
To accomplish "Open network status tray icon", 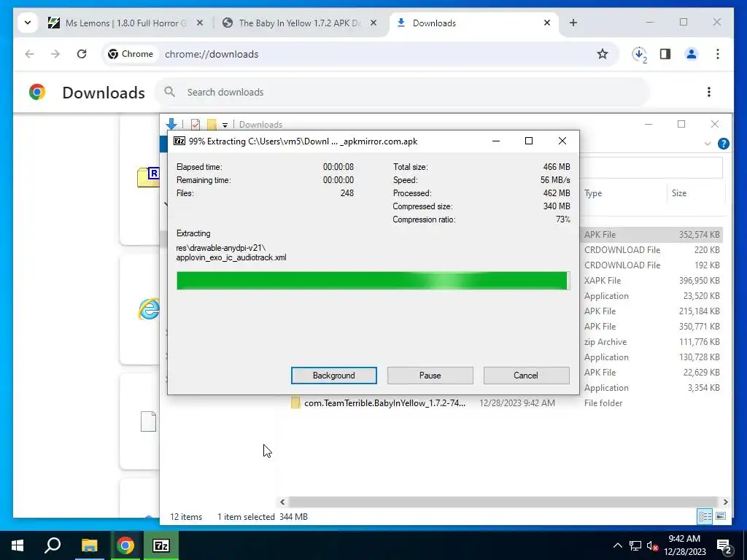I will [x=635, y=545].
